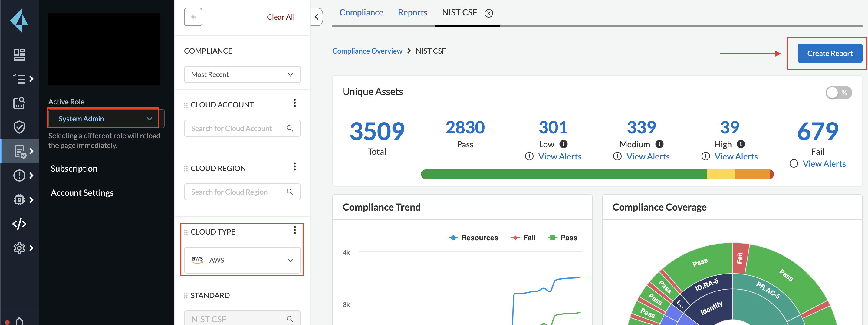This screenshot has width=868, height=325.
Task: Open the settings gear icon in sidebar
Action: (19, 248)
